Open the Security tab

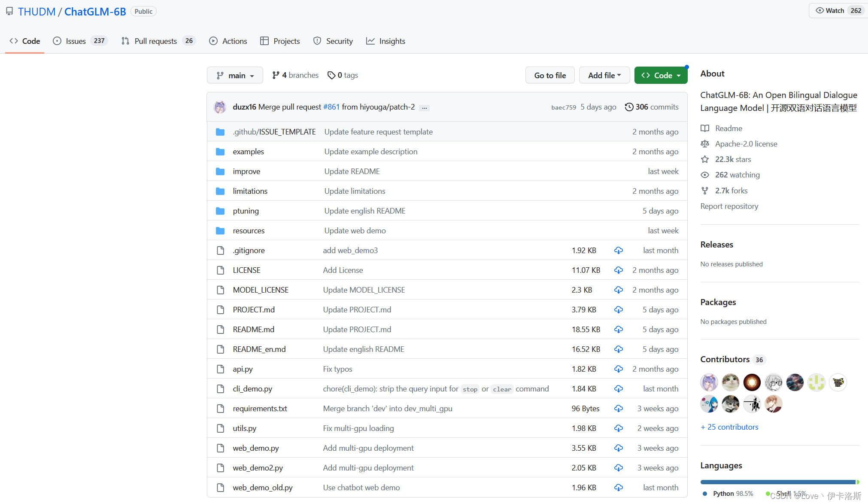[333, 41]
